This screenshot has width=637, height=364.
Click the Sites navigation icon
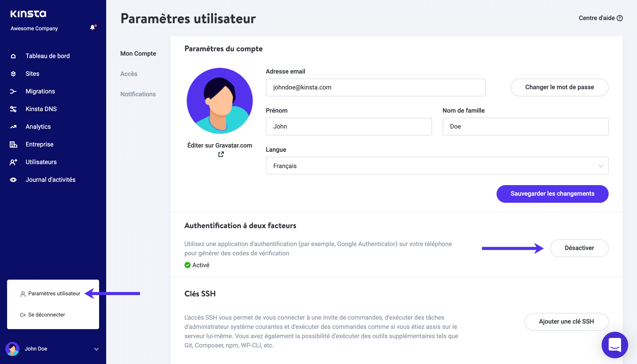pos(13,73)
